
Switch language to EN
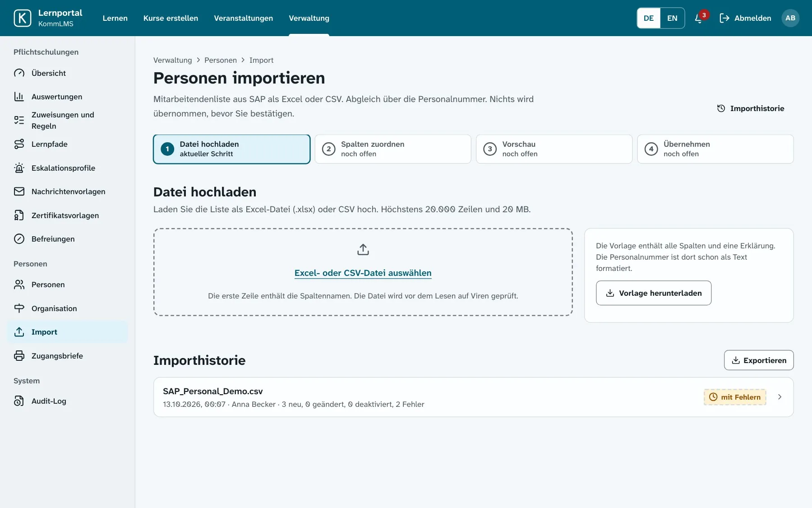[672, 18]
